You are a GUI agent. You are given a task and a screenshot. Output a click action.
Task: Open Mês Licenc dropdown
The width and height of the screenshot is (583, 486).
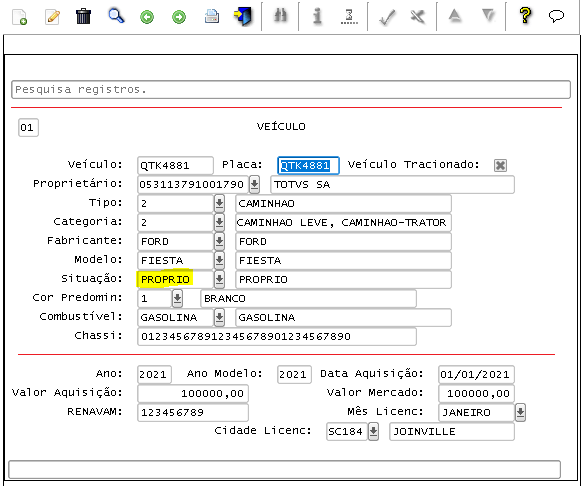click(520, 412)
